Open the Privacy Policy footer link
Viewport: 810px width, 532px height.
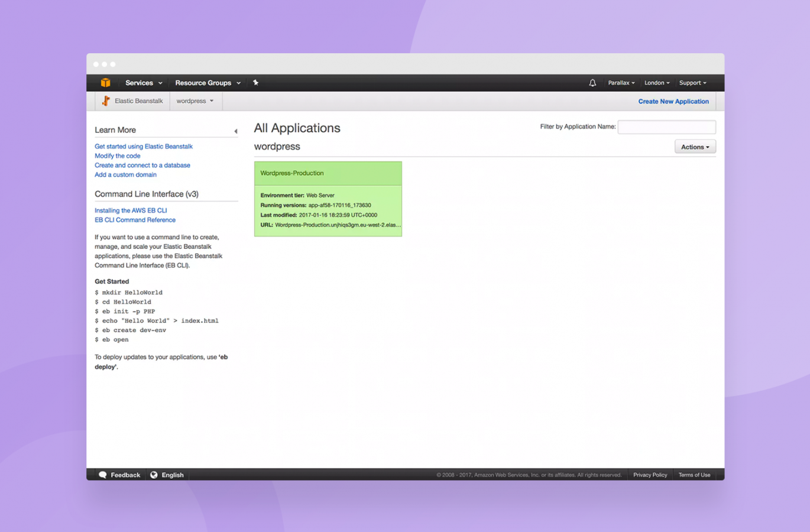click(x=650, y=475)
